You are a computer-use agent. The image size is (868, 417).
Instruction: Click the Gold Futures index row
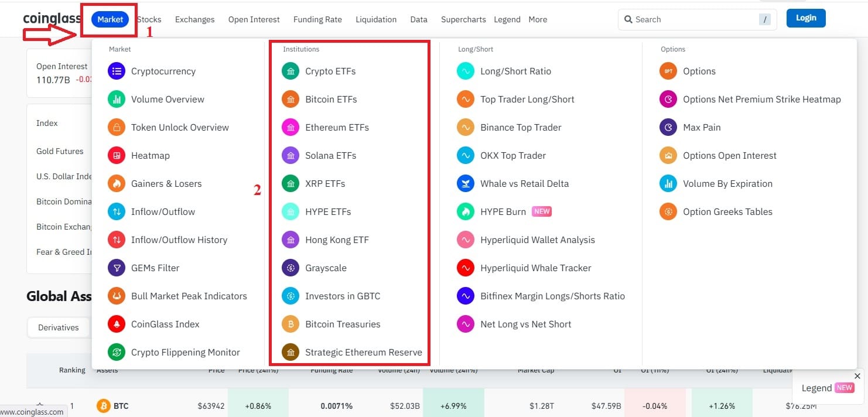pyautogui.click(x=60, y=151)
